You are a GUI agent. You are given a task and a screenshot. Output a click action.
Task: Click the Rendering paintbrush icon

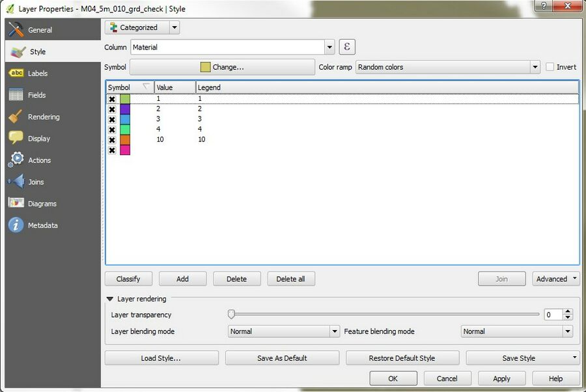point(16,117)
